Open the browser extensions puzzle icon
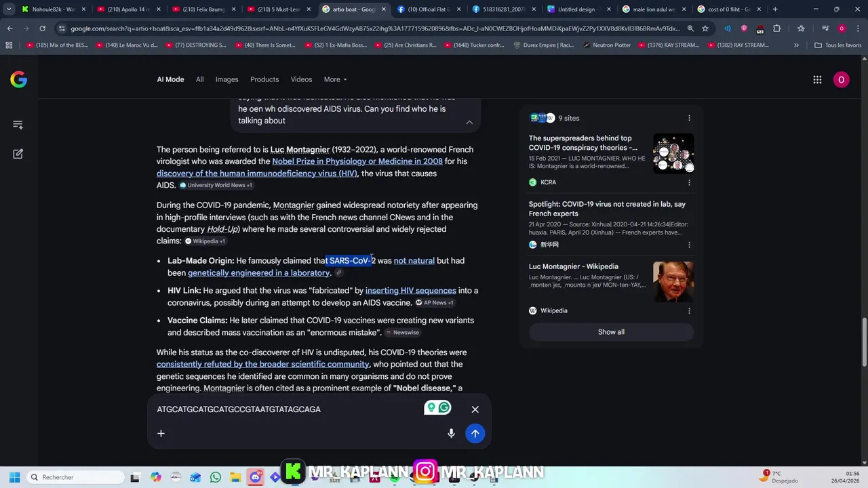This screenshot has height=488, width=868. pyautogui.click(x=777, y=28)
